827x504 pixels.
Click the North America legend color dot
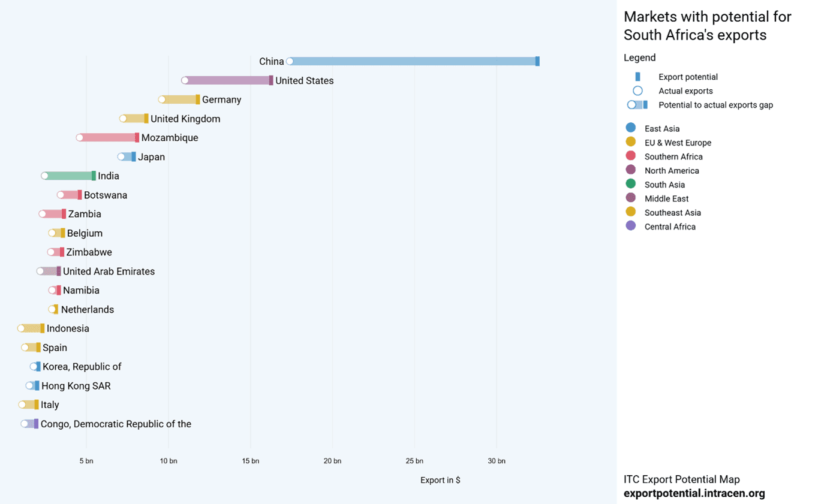(630, 170)
